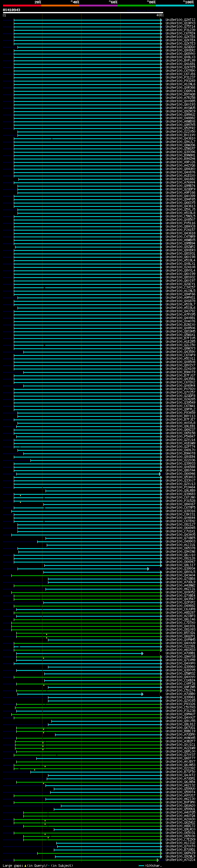The image size is (197, 868).
Task: Click the cyan ~100% identity legend bar
Action: point(175,6)
